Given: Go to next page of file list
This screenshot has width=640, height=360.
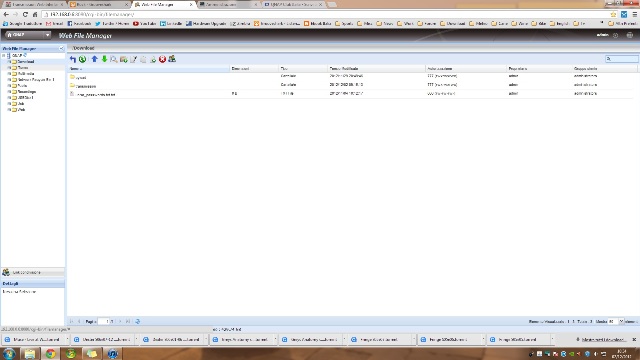Looking at the screenshot, I should pos(120,322).
